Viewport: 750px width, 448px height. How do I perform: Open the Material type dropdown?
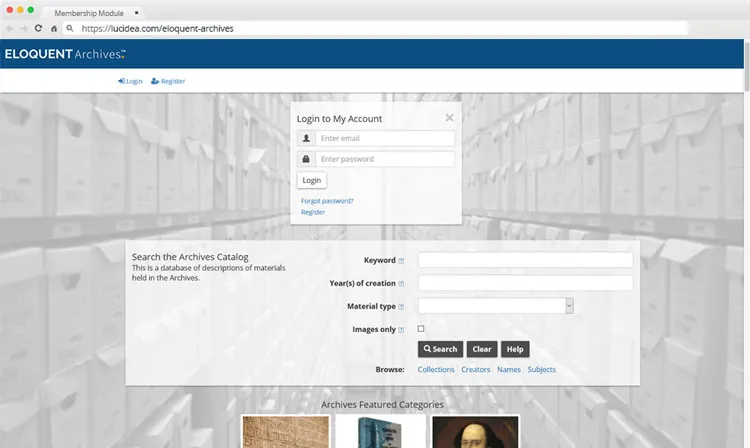pyautogui.click(x=496, y=306)
